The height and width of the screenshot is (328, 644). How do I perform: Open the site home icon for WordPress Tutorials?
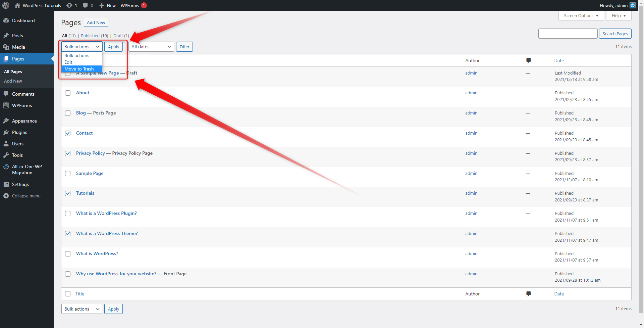(x=17, y=5)
